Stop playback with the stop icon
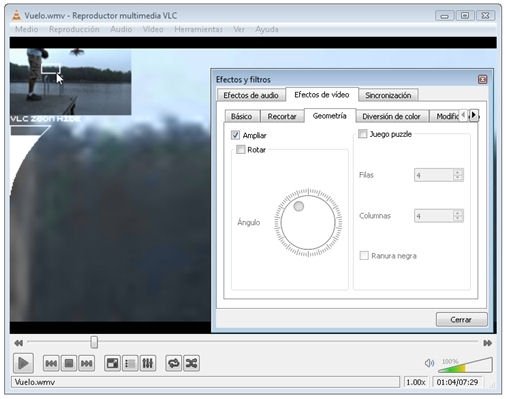The image size is (506, 399). 69,363
